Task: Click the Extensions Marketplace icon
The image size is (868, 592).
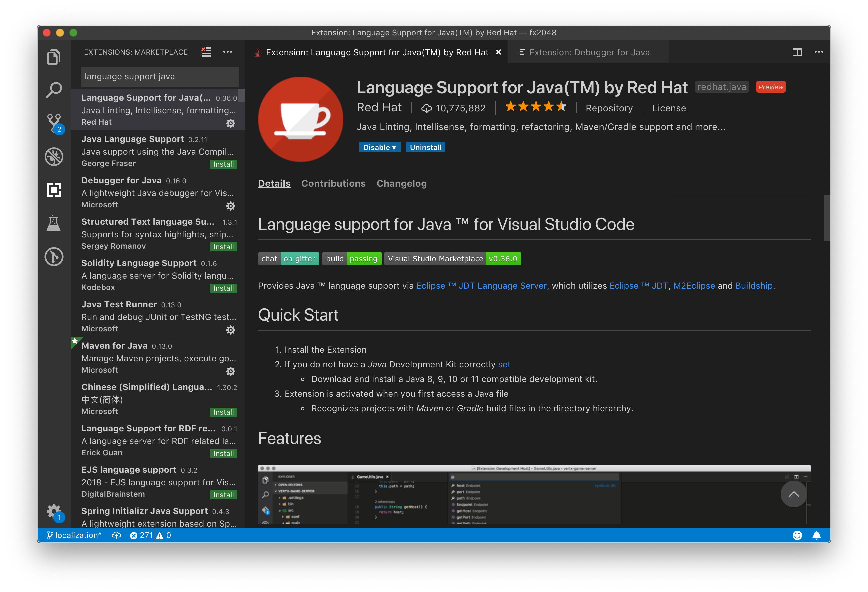Action: [x=55, y=189]
